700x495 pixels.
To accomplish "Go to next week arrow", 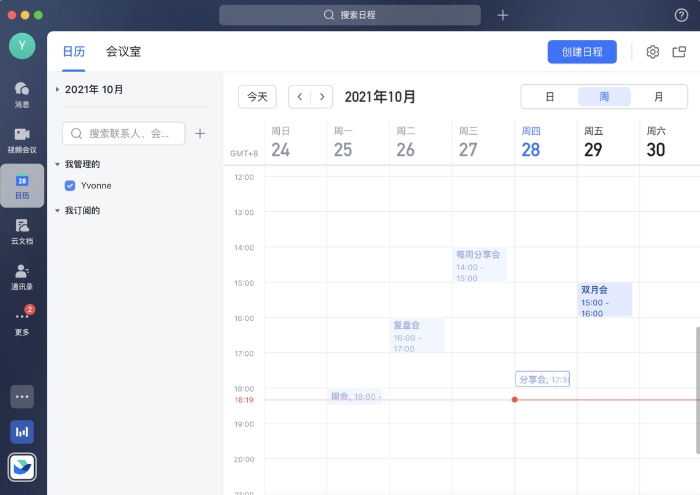I will click(x=322, y=97).
